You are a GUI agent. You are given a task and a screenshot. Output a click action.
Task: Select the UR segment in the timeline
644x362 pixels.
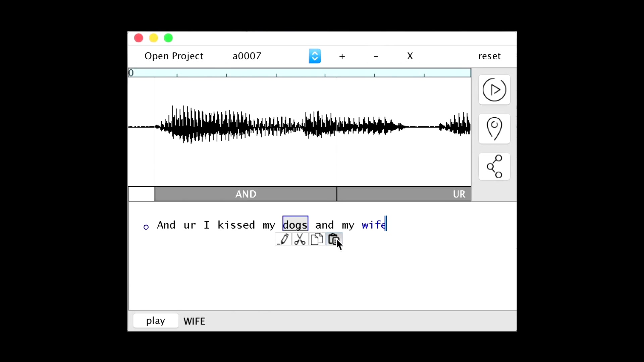point(404,194)
